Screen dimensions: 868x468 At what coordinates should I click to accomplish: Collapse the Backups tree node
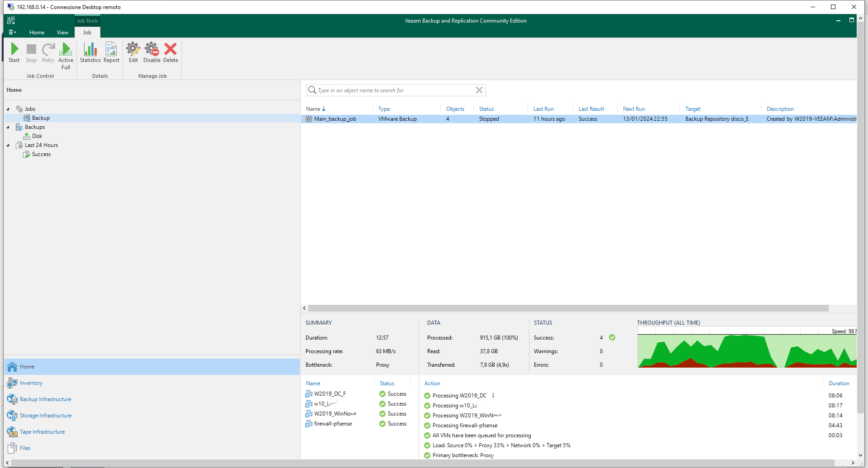click(x=8, y=127)
